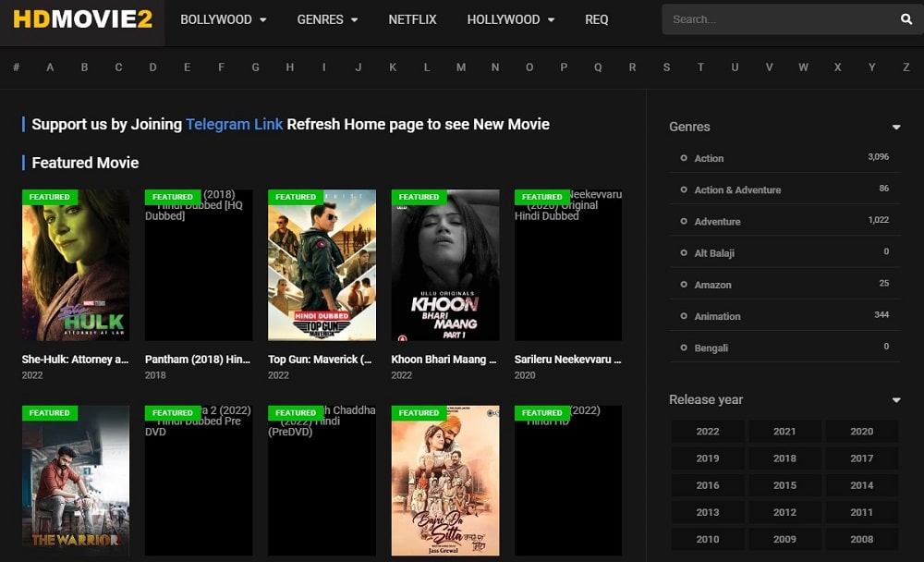Open the She-Hulk poster thumbnail
The height and width of the screenshot is (562, 924).
click(x=76, y=264)
